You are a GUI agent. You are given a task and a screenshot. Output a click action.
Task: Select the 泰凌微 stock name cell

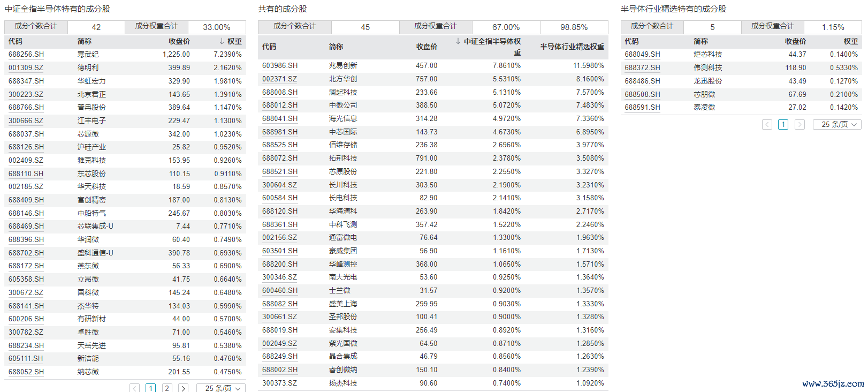click(704, 108)
